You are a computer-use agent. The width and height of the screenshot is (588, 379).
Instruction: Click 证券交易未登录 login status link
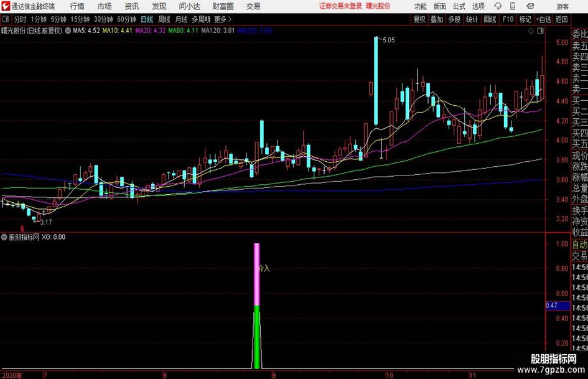[340, 6]
